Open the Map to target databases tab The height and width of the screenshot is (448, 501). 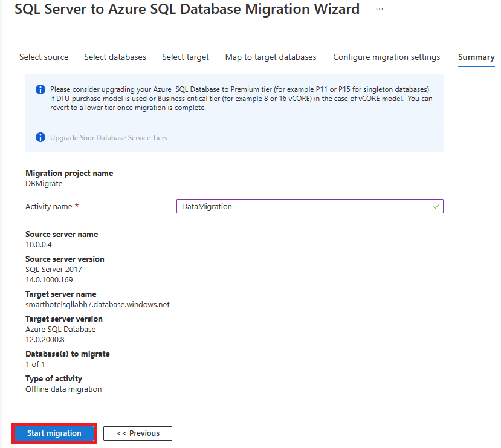(271, 57)
